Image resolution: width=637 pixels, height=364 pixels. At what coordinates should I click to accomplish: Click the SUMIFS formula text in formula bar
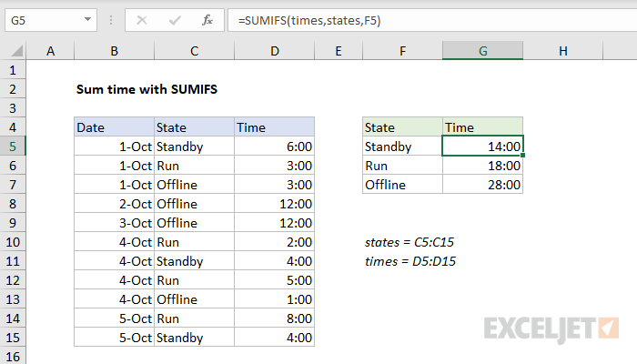click(x=309, y=20)
